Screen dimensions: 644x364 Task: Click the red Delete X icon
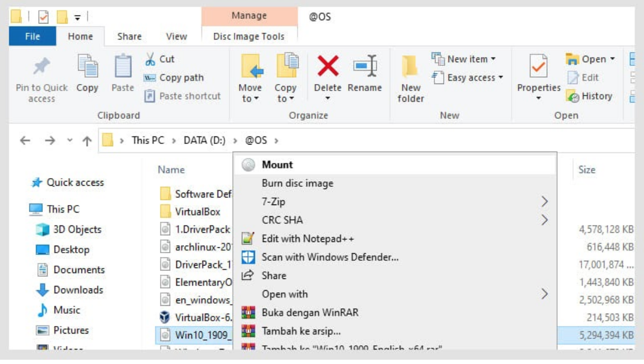[x=328, y=66]
